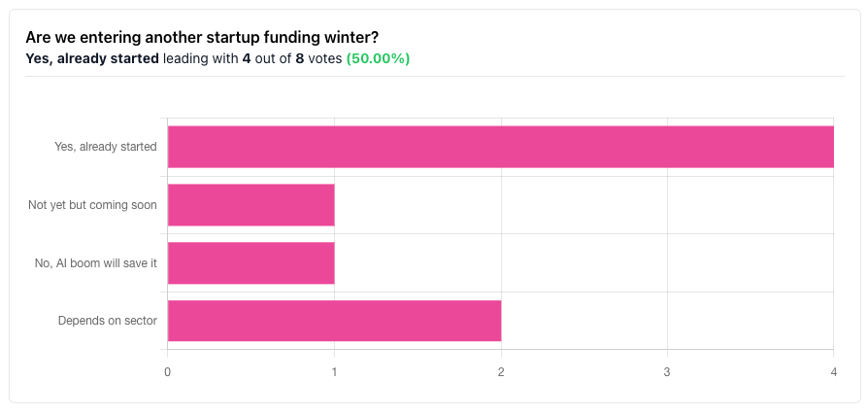Screen dimensions: 868x415
Task: Select the 'Not yet but coming soon' bar
Action: (x=250, y=205)
